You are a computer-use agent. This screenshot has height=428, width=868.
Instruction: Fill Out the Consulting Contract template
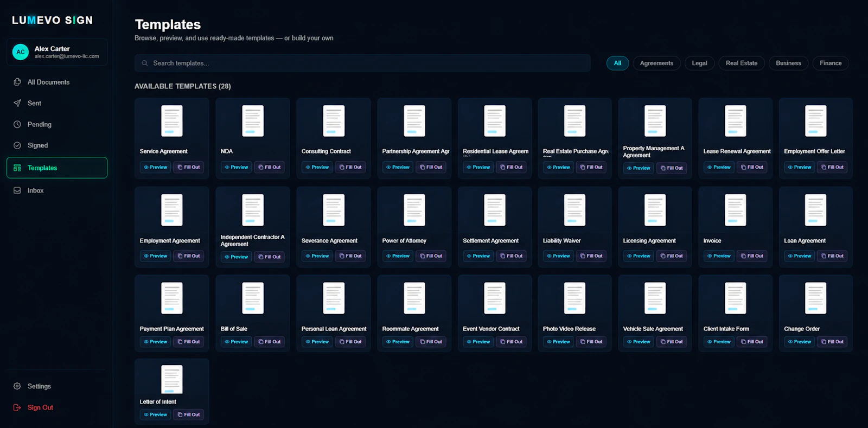[350, 167]
